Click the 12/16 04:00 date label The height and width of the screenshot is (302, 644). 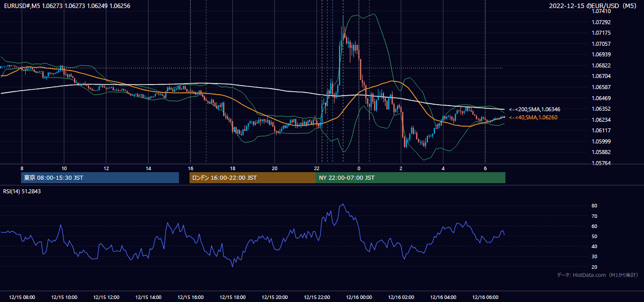443,297
